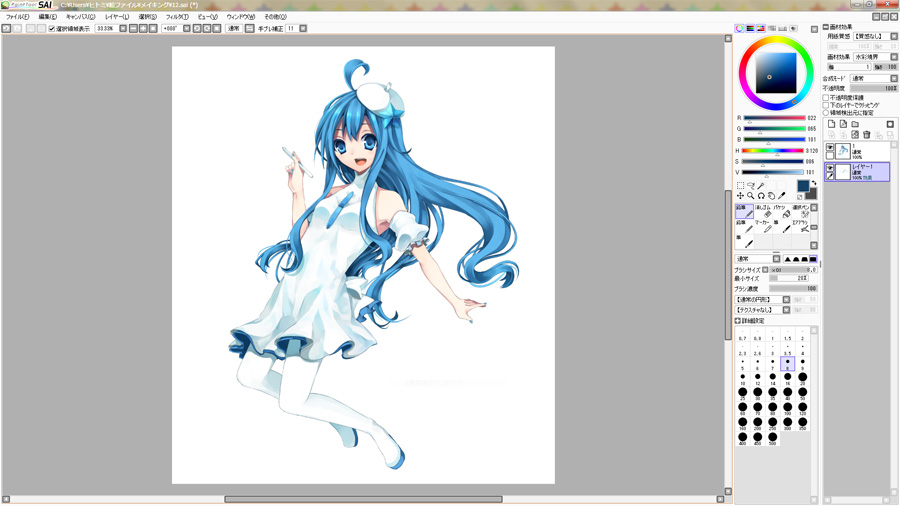
Task: Select the softest brush edge shape
Action: (x=788, y=259)
